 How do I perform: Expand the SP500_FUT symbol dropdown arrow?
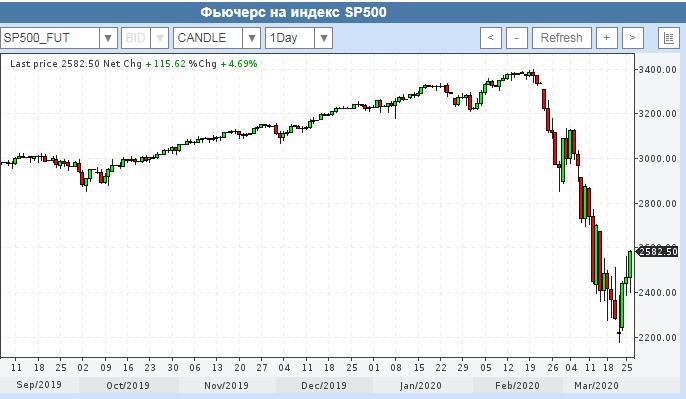pos(108,38)
